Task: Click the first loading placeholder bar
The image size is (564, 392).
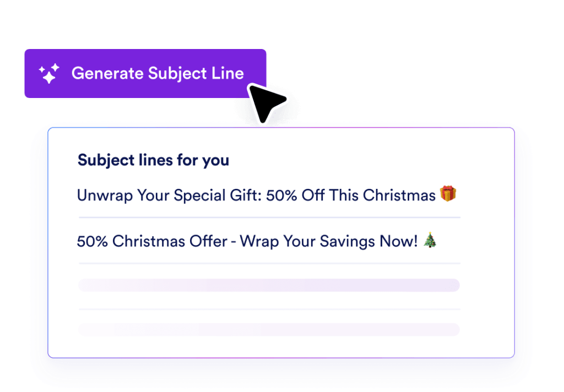Action: (269, 285)
